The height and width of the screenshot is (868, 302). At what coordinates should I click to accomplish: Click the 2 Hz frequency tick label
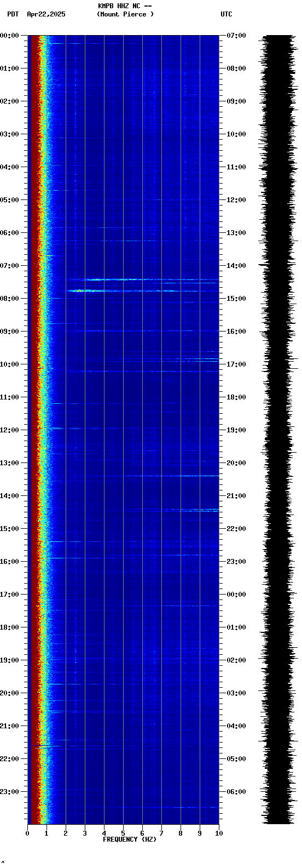pyautogui.click(x=66, y=833)
